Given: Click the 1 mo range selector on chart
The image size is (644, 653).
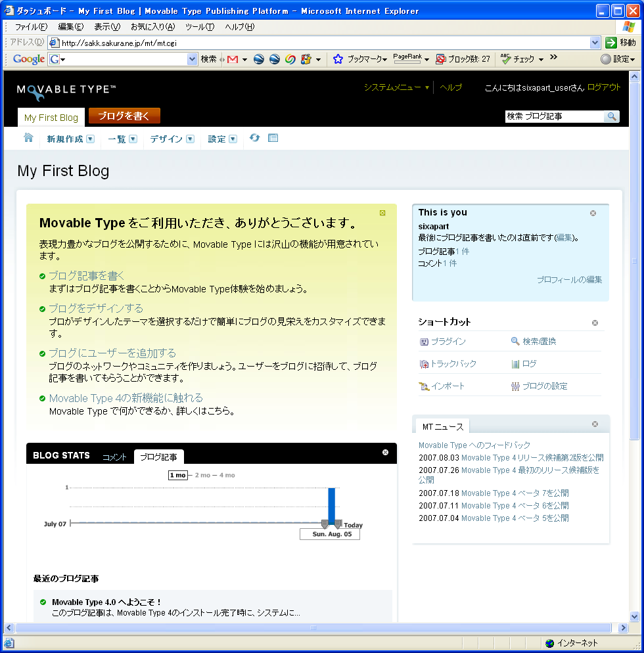Looking at the screenshot, I should (x=178, y=475).
